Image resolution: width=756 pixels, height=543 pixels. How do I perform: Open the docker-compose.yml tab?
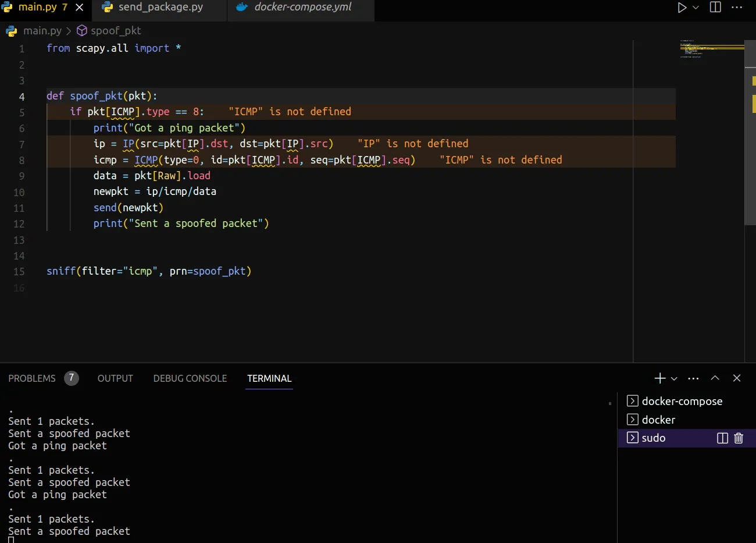pos(302,8)
